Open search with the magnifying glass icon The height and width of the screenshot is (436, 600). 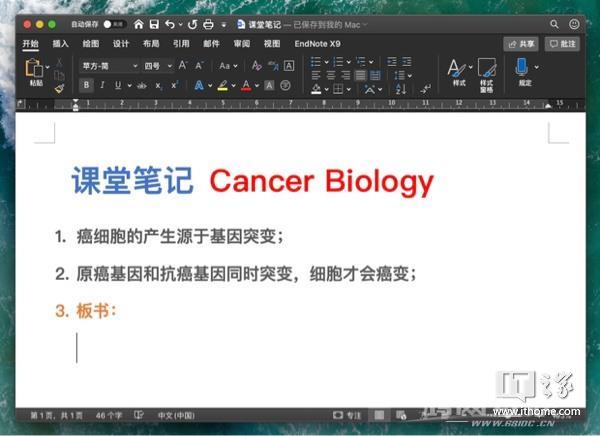click(554, 24)
